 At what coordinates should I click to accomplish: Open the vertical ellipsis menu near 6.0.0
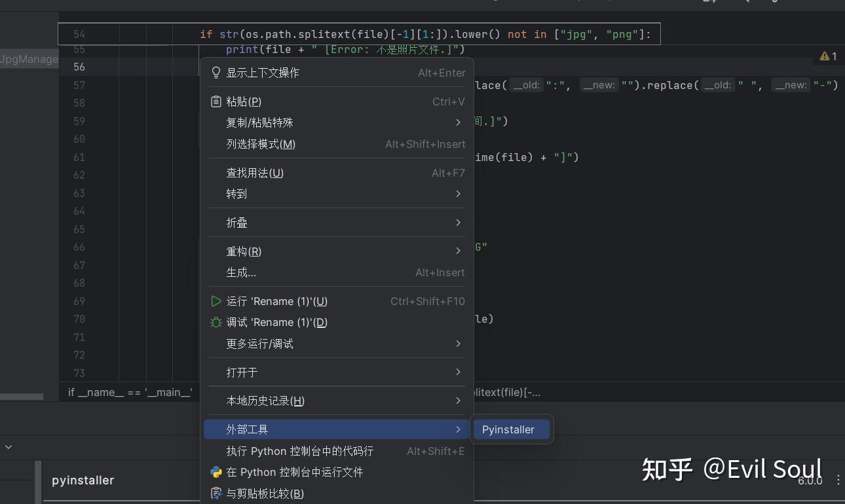pos(838,480)
